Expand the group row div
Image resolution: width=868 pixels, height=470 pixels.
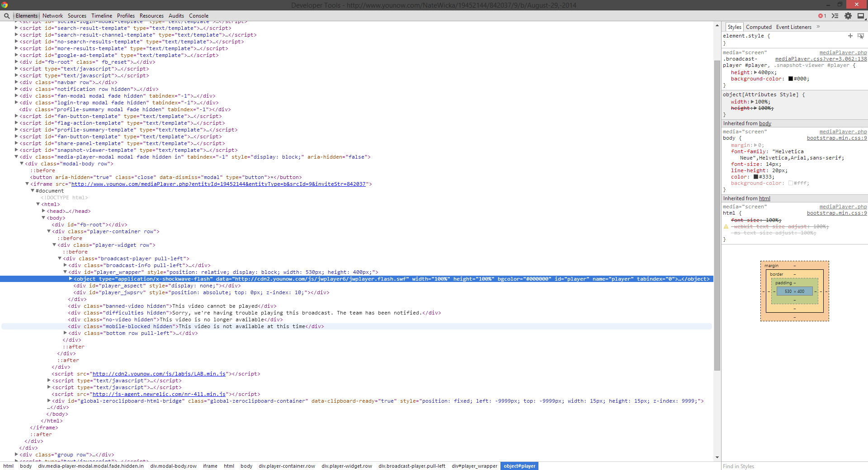[16, 455]
